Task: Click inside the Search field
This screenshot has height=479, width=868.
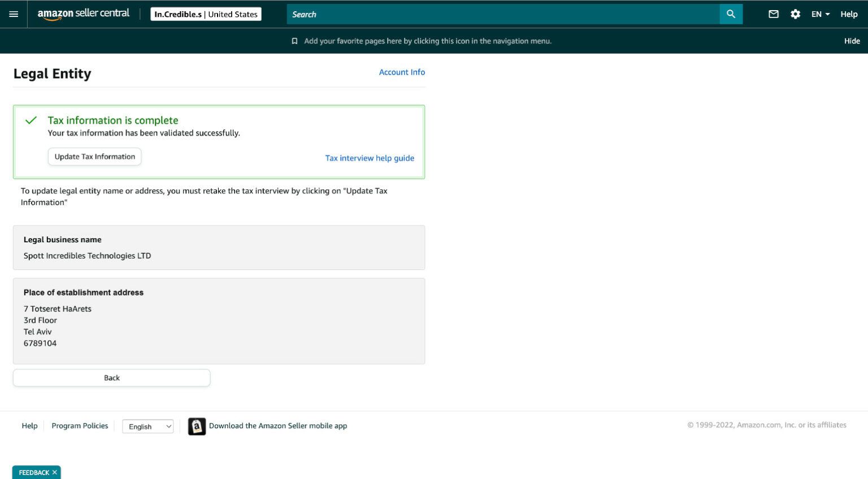Action: point(497,14)
